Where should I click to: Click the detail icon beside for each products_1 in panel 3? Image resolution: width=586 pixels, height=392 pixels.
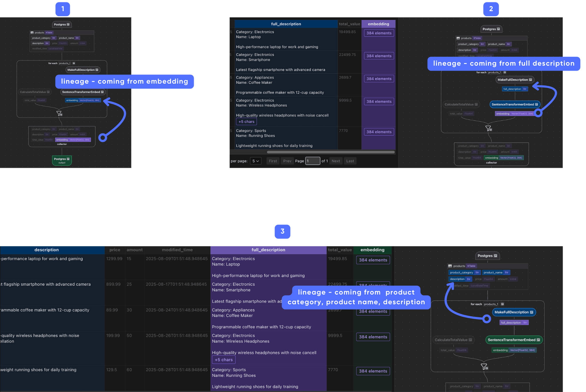pyautogui.click(x=502, y=304)
